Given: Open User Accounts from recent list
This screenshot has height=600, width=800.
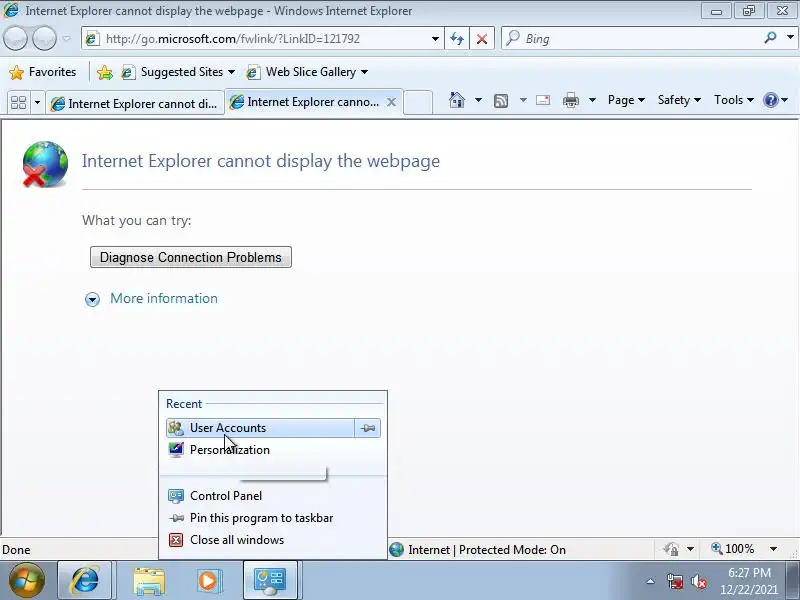Looking at the screenshot, I should 260,428.
